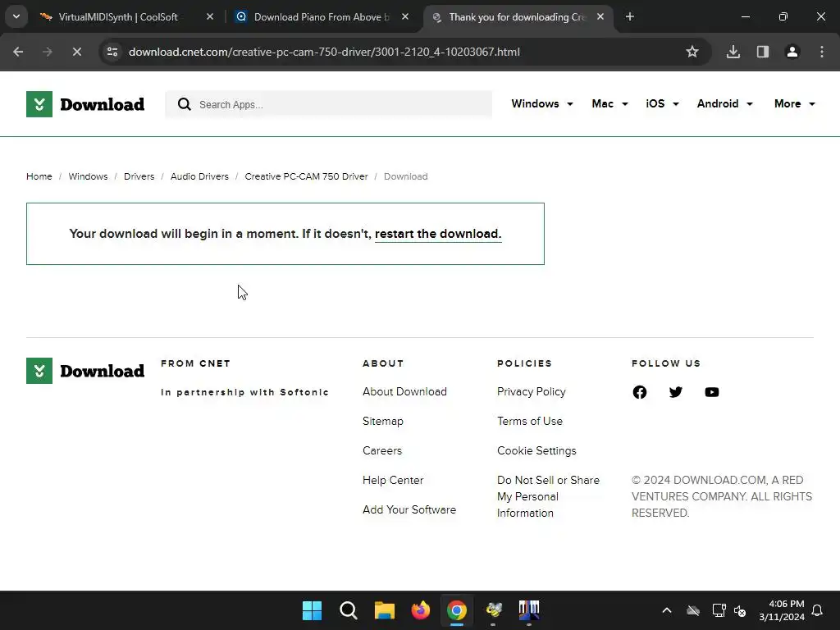The height and width of the screenshot is (630, 840).
Task: Open the tab search chevron
Action: click(16, 16)
